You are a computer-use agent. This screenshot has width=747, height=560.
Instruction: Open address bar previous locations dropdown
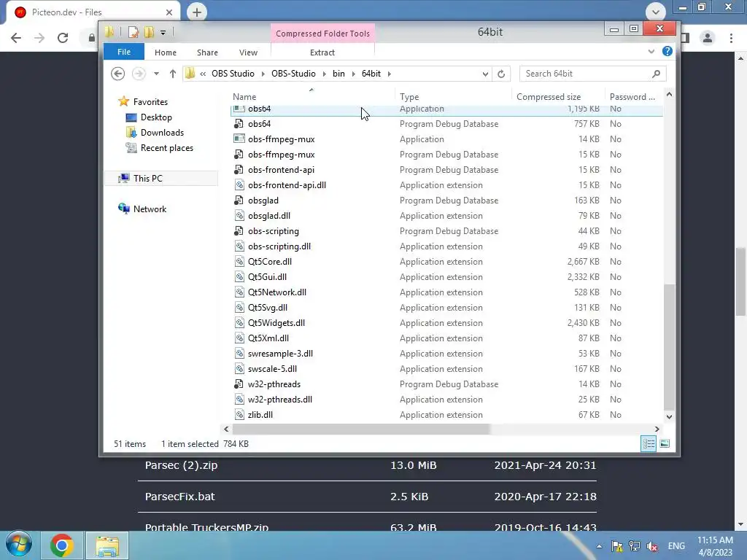pyautogui.click(x=485, y=74)
